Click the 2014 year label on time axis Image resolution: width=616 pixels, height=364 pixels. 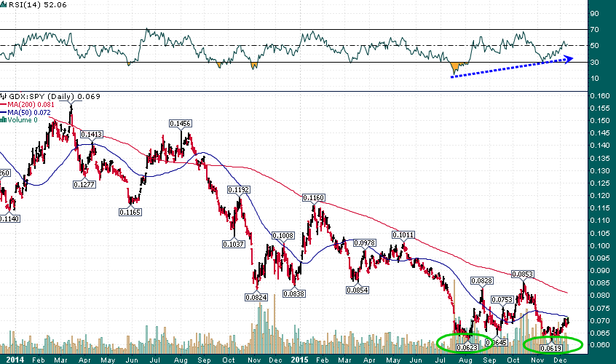click(x=15, y=360)
